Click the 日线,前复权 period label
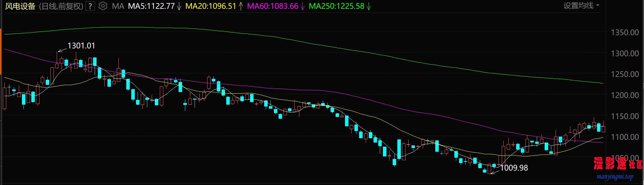 [x=61, y=6]
